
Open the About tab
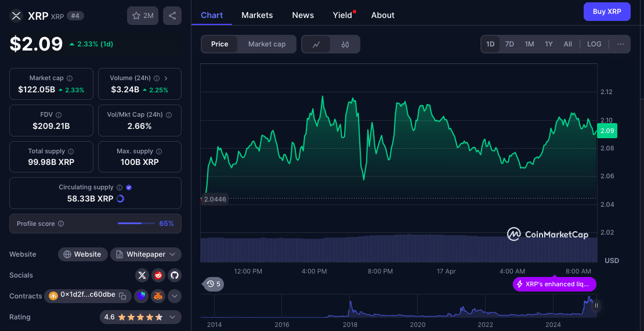click(383, 15)
